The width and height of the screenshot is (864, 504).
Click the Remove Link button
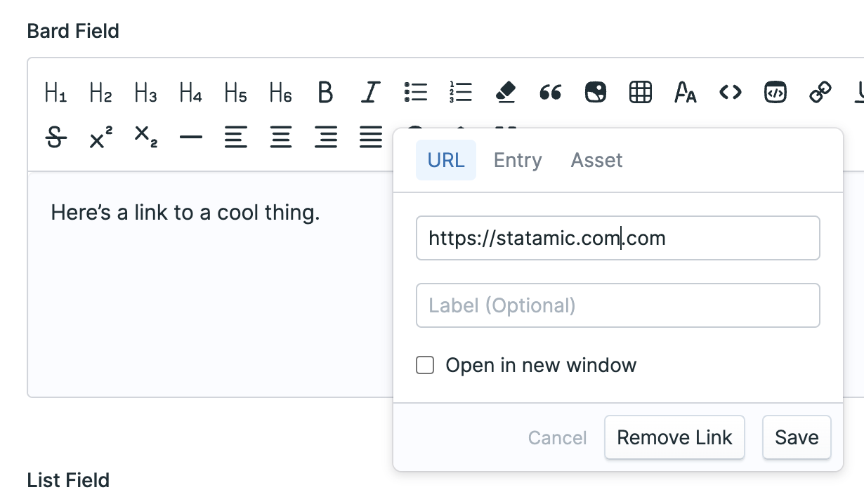pyautogui.click(x=674, y=437)
